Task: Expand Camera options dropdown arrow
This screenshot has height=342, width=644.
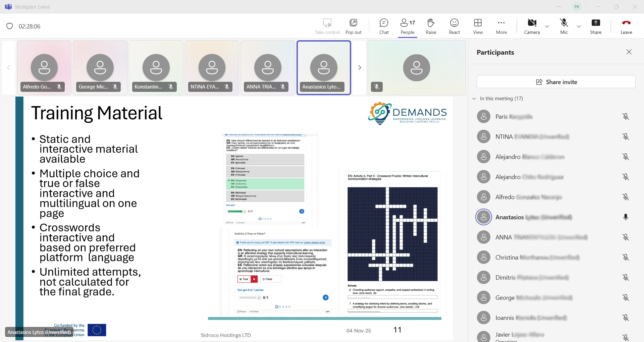Action: (547, 26)
